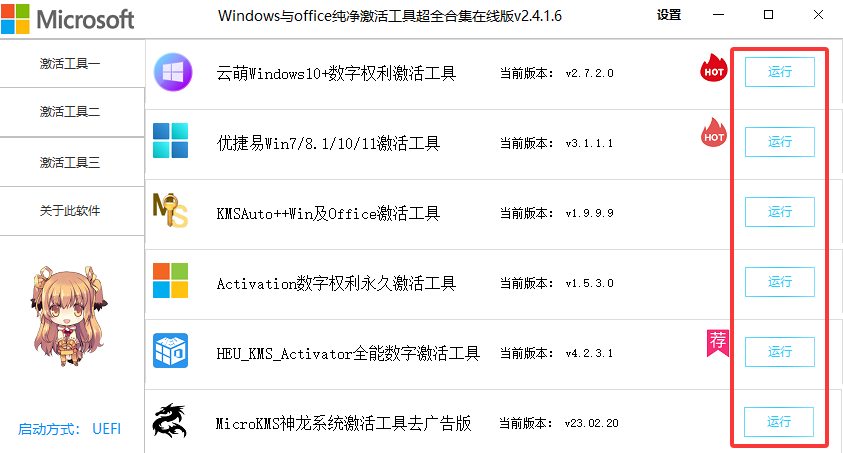The width and height of the screenshot is (843, 453).
Task: Click the HEU_KMS_Activator blue box icon
Action: pyautogui.click(x=170, y=351)
